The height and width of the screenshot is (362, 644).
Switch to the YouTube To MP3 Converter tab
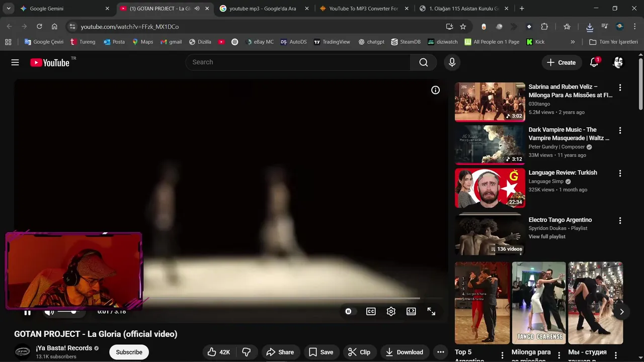coord(363,9)
